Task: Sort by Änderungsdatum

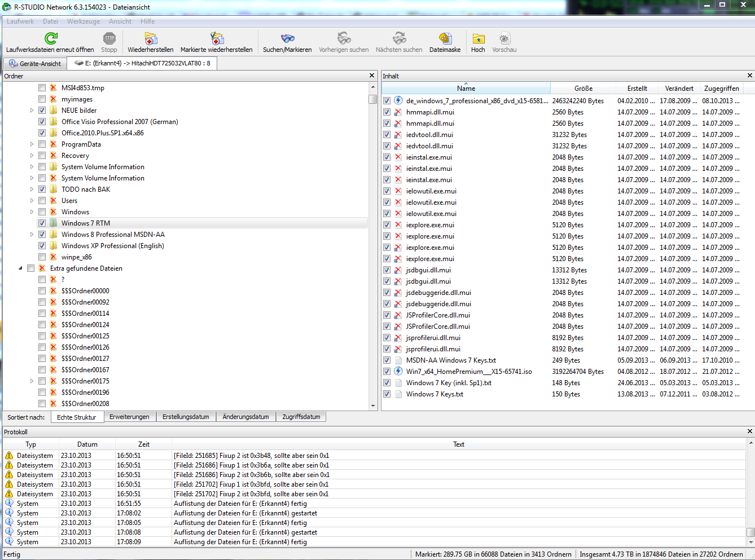Action: [245, 417]
